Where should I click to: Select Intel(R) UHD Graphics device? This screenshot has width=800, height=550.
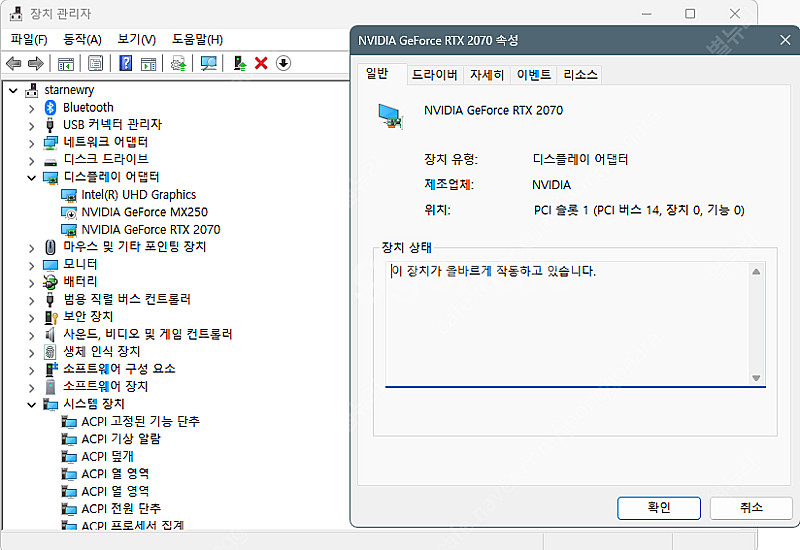click(x=138, y=195)
